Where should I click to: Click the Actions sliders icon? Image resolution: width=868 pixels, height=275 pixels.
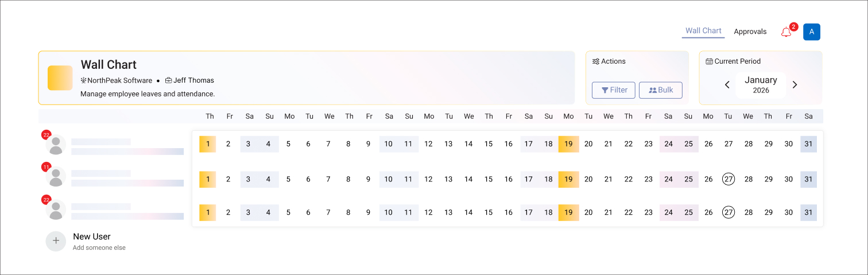tap(596, 61)
